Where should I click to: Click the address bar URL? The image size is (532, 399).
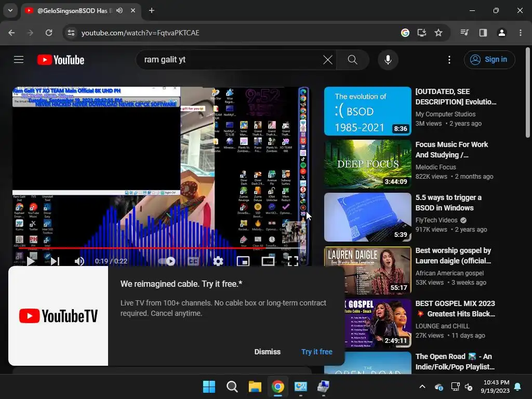pos(140,33)
